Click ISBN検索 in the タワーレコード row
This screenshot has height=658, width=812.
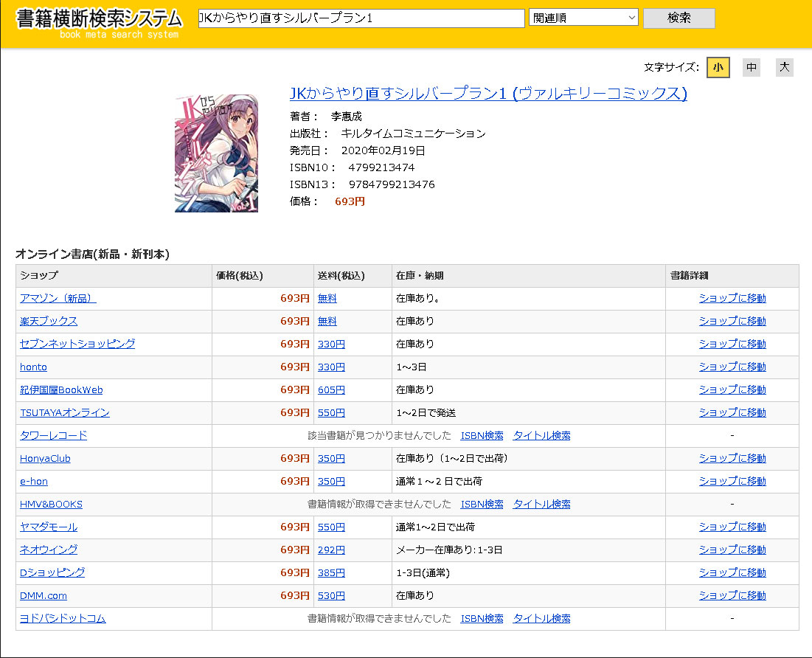pyautogui.click(x=482, y=436)
